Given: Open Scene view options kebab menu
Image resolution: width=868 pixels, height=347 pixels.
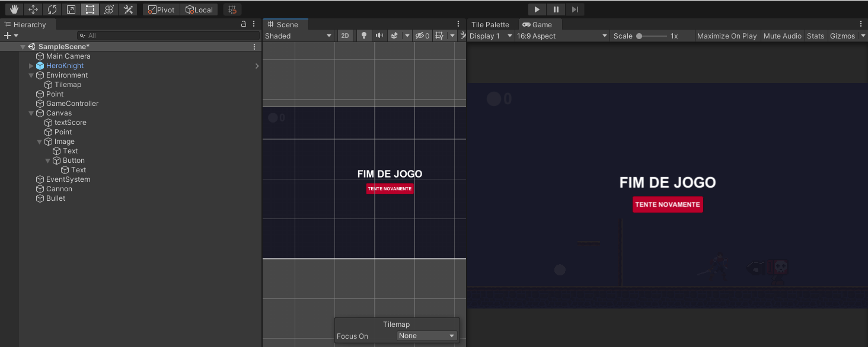Looking at the screenshot, I should pyautogui.click(x=458, y=24).
